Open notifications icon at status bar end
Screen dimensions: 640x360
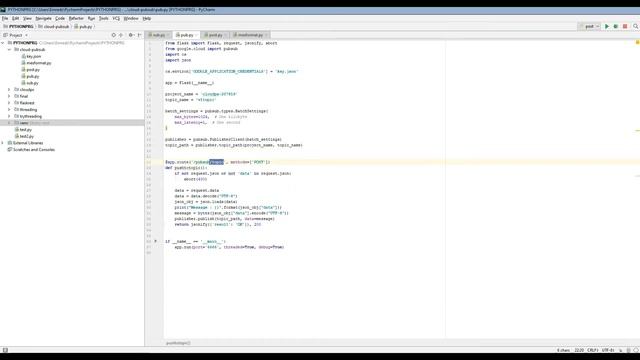(636, 350)
